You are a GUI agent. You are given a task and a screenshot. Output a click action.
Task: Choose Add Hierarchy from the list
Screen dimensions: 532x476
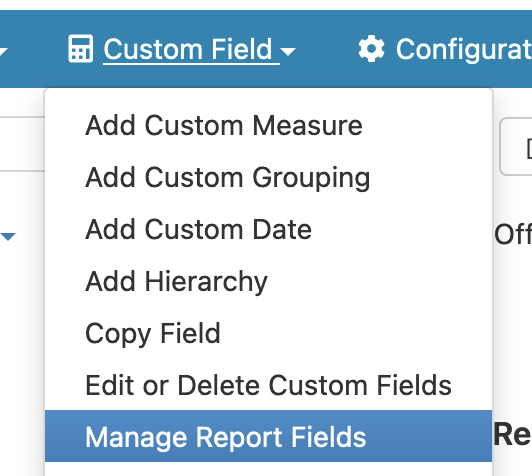176,281
